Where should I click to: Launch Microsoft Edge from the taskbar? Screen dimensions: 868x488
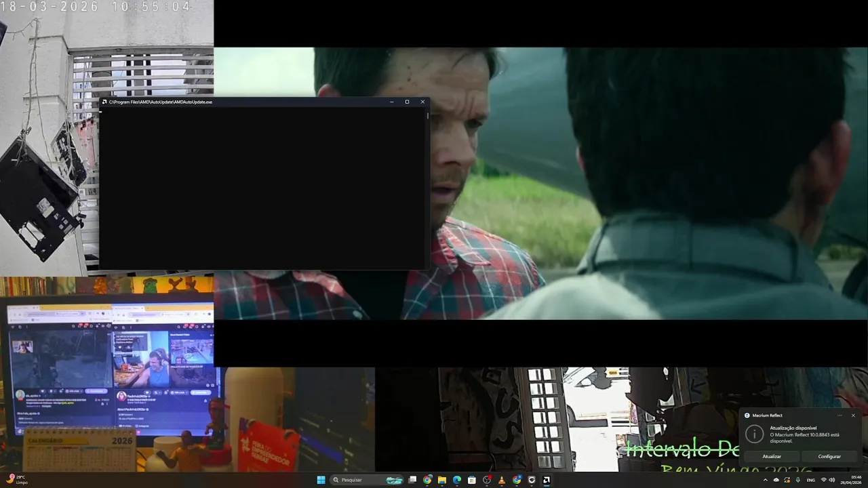click(457, 480)
